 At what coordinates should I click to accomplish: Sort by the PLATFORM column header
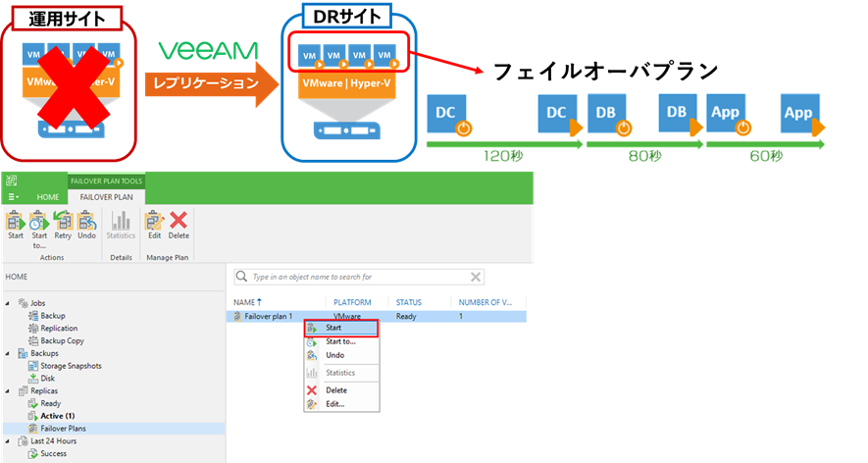[x=352, y=302]
